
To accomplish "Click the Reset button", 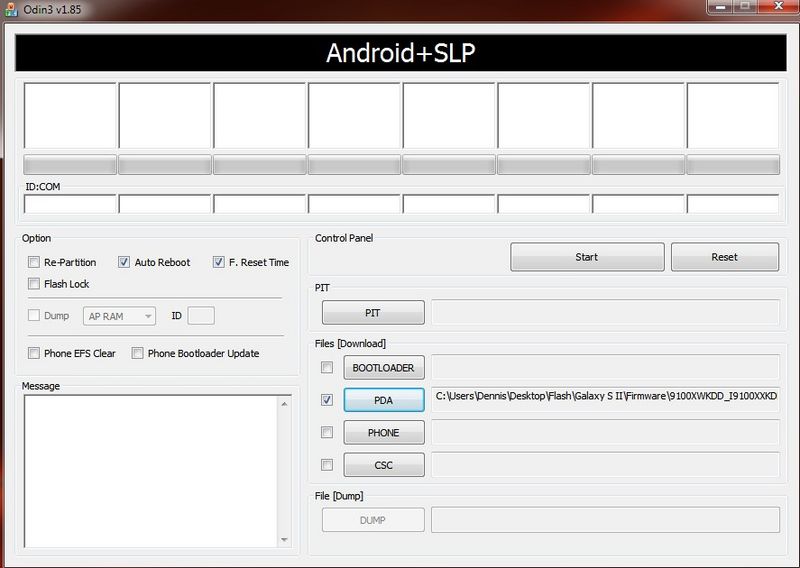I will point(724,257).
